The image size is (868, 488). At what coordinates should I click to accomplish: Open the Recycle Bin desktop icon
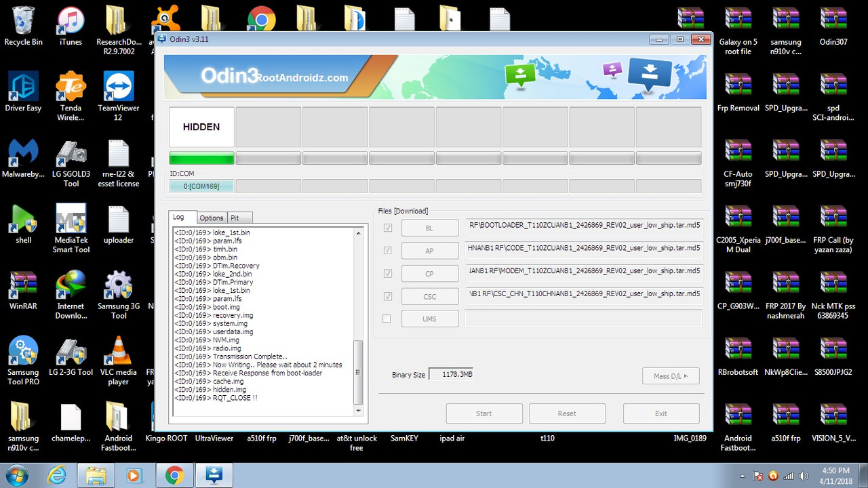pos(23,26)
